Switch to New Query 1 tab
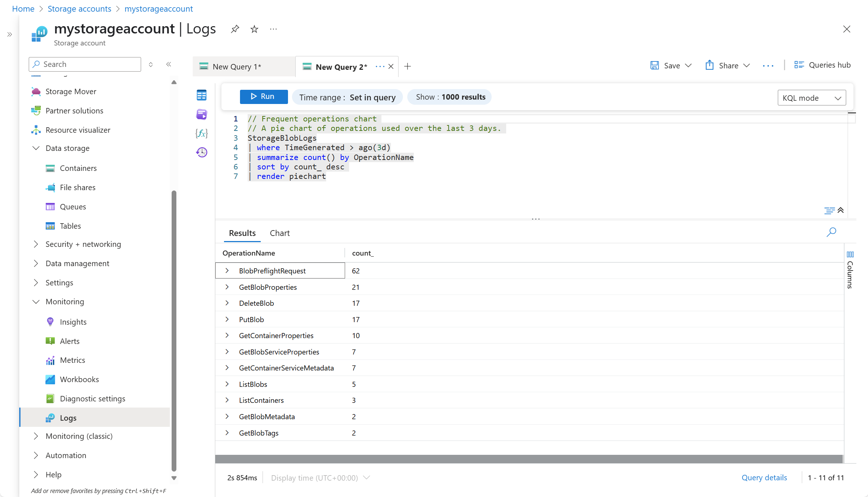The width and height of the screenshot is (868, 497). click(x=237, y=67)
